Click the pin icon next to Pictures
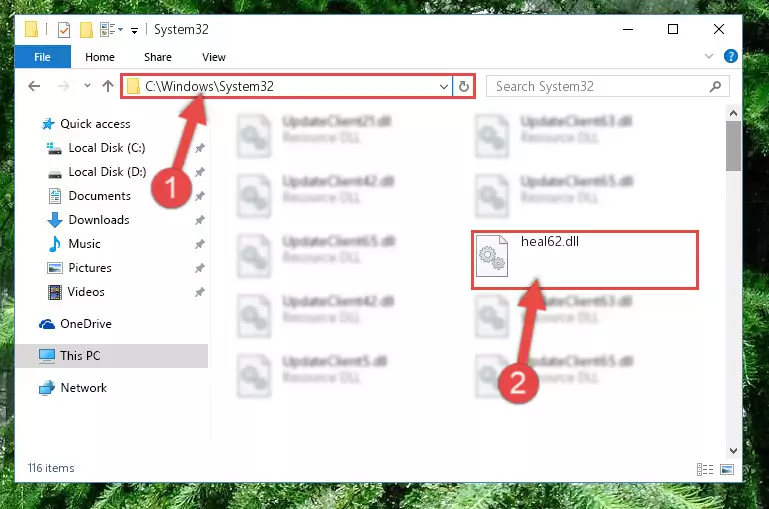This screenshot has height=509, width=769. click(x=200, y=268)
